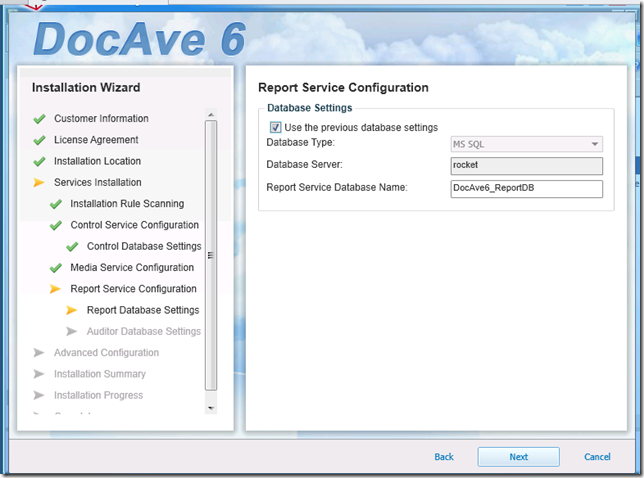Select the Services Installation step
This screenshot has height=478, width=644.
(98, 182)
